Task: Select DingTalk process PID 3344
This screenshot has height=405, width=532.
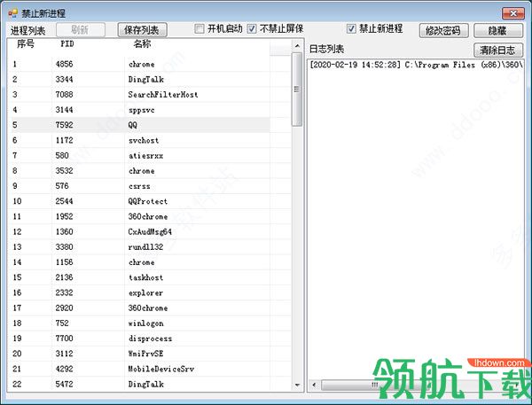Action: [x=141, y=79]
